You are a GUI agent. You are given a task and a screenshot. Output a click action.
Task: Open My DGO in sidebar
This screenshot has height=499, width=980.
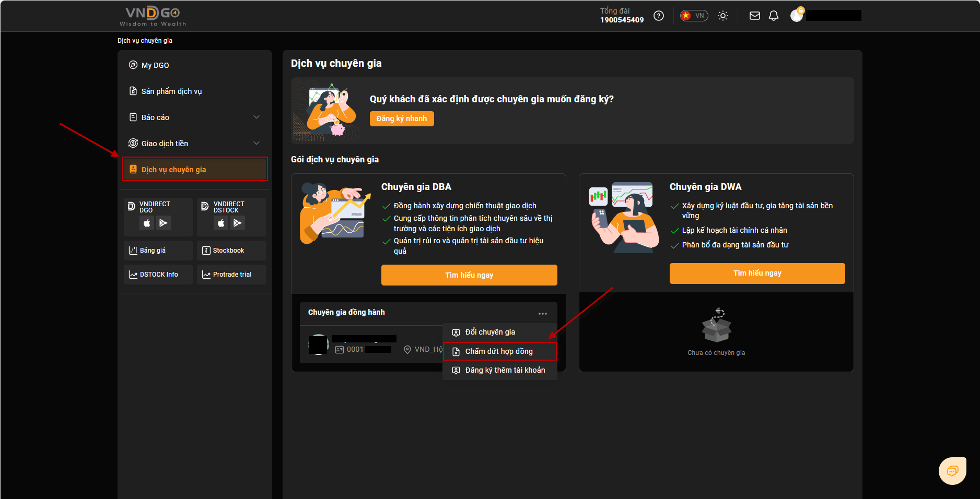tap(194, 65)
